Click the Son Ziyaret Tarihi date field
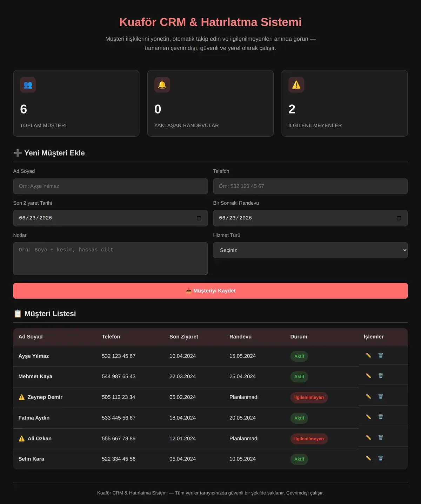The height and width of the screenshot is (504, 421). point(111,218)
